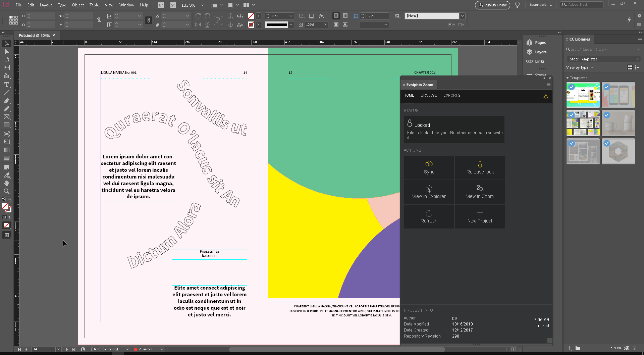Open the Links panel
This screenshot has height=355, width=644.
point(535,61)
